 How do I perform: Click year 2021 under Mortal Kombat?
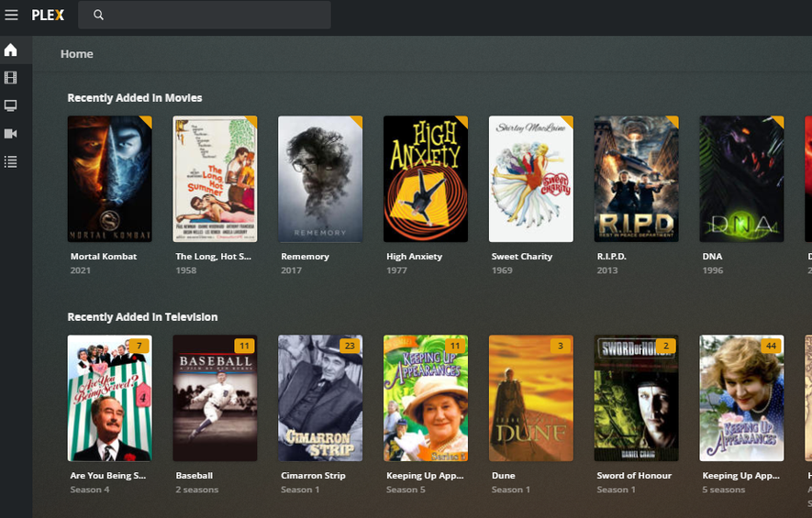pos(80,270)
